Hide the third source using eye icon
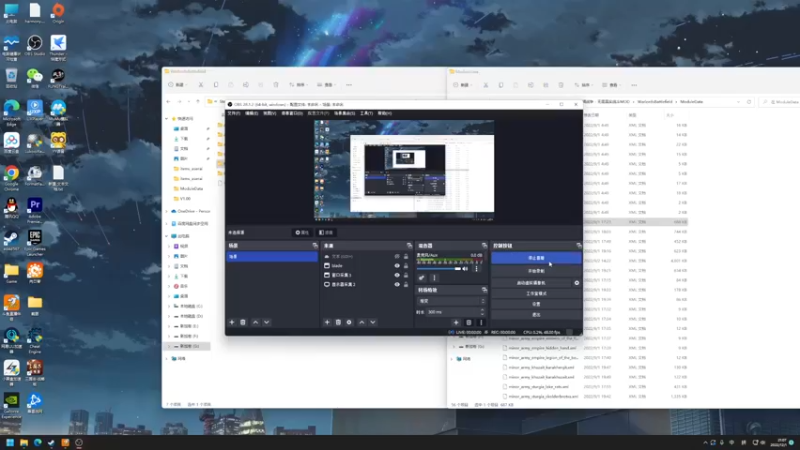The width and height of the screenshot is (800, 450). point(397,275)
